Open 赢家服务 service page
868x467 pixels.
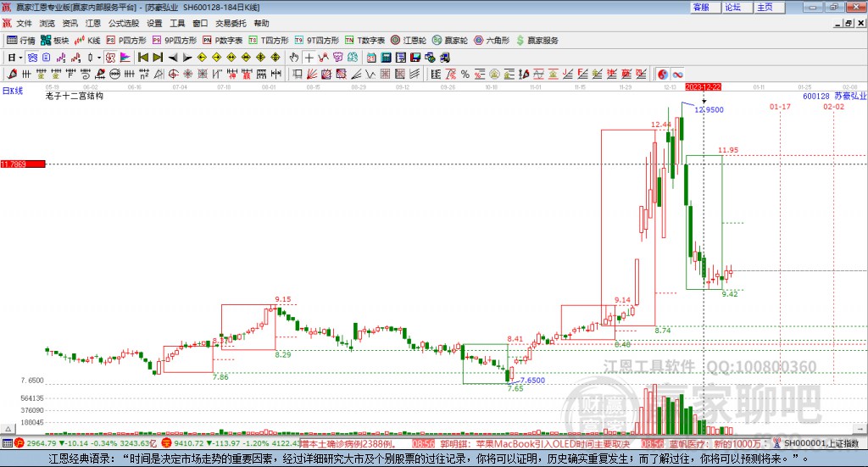point(537,41)
